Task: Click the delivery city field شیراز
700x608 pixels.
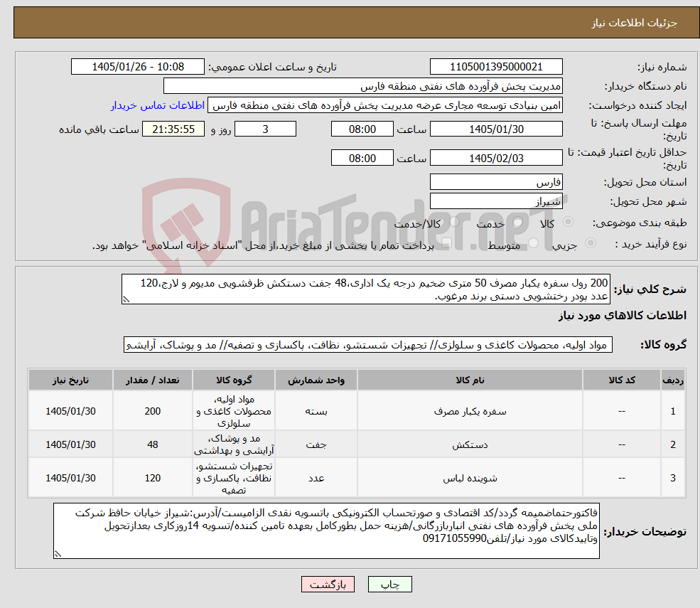Action: click(496, 201)
